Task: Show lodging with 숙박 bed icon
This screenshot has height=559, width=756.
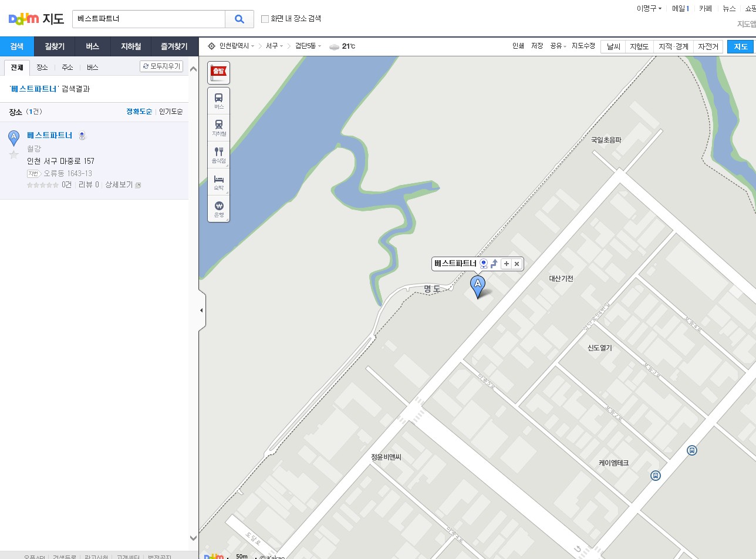Action: (x=218, y=181)
